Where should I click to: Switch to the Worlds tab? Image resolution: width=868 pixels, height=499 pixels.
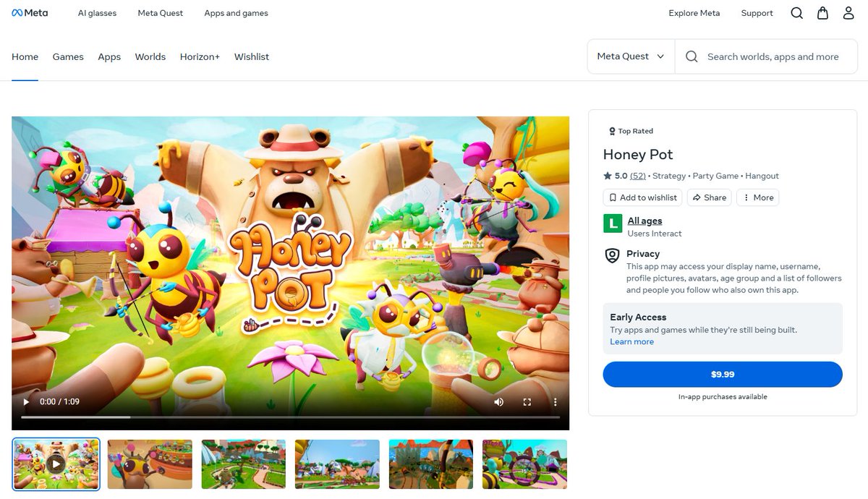pos(150,56)
